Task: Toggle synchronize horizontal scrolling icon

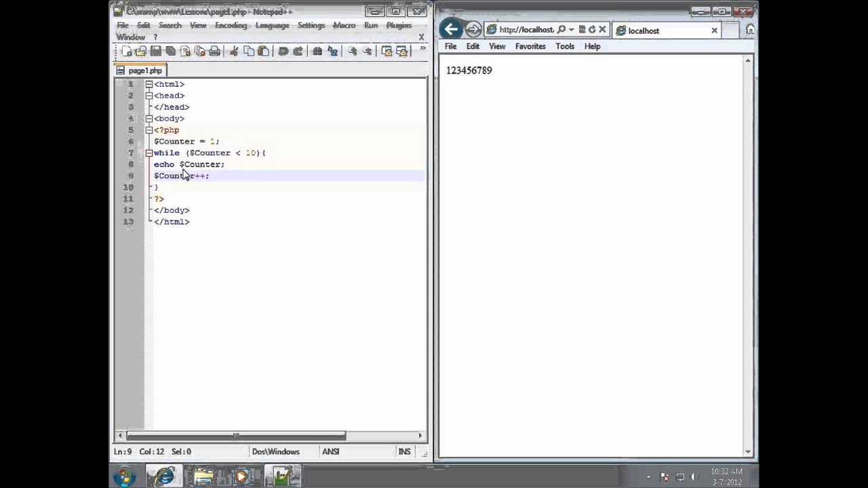Action: click(402, 52)
